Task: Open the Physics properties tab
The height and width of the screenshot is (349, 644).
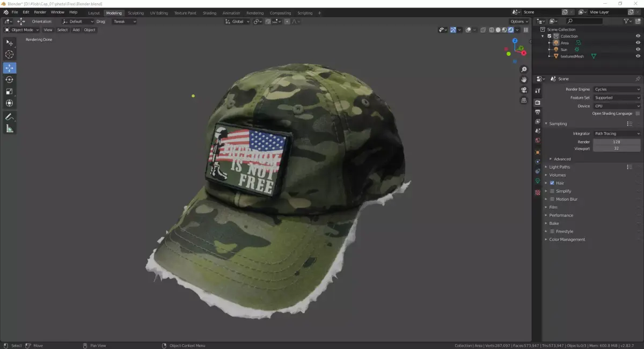Action: pos(537,162)
